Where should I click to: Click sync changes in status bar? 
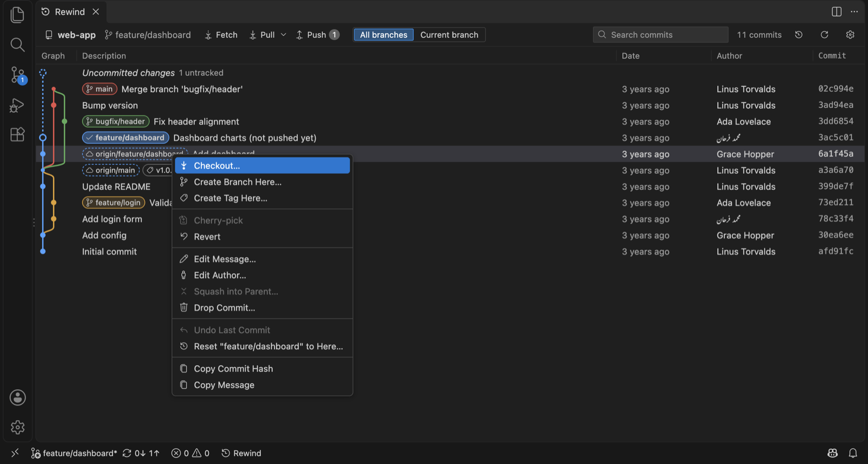click(x=141, y=453)
